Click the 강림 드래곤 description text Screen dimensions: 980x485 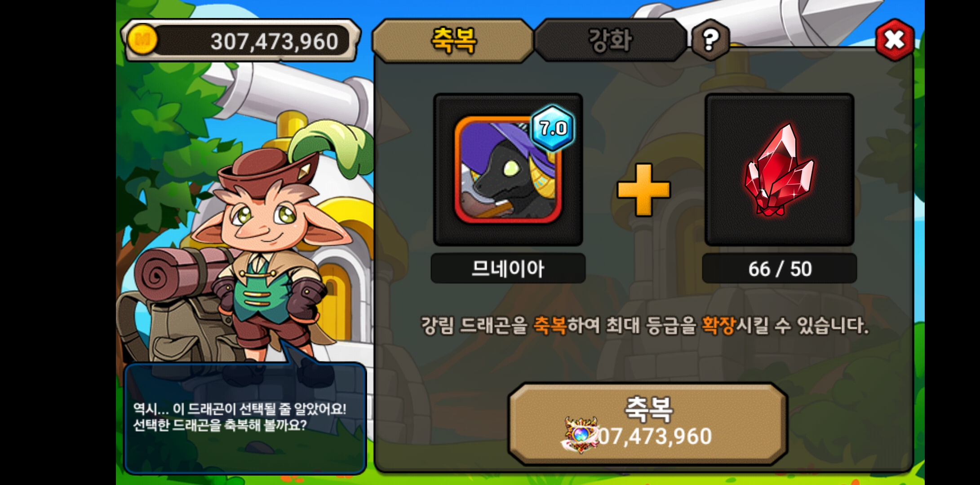click(x=644, y=325)
